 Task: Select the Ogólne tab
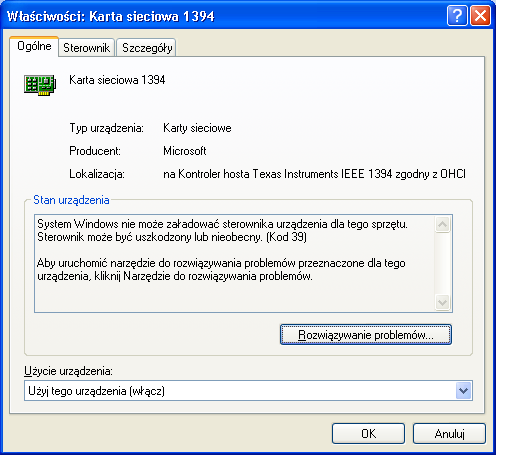tap(34, 46)
